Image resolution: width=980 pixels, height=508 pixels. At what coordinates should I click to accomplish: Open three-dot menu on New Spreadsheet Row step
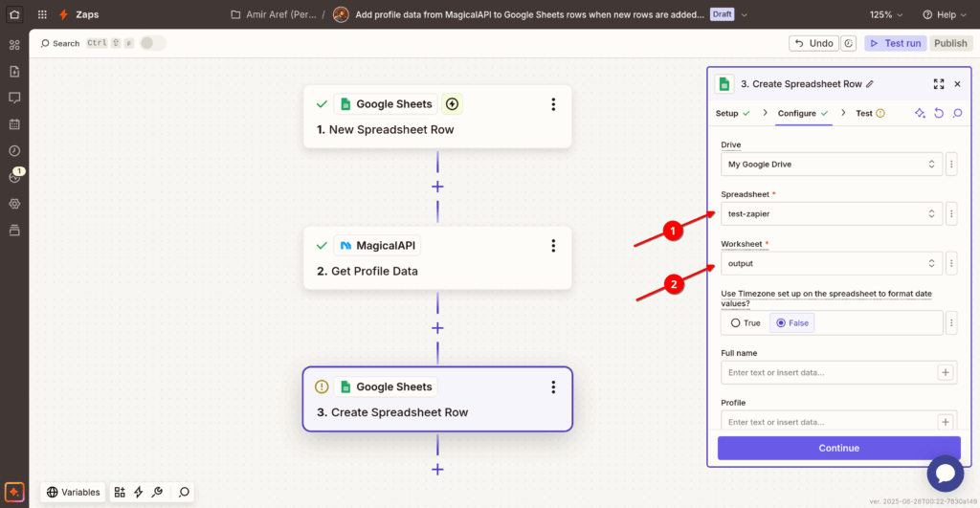tap(553, 104)
